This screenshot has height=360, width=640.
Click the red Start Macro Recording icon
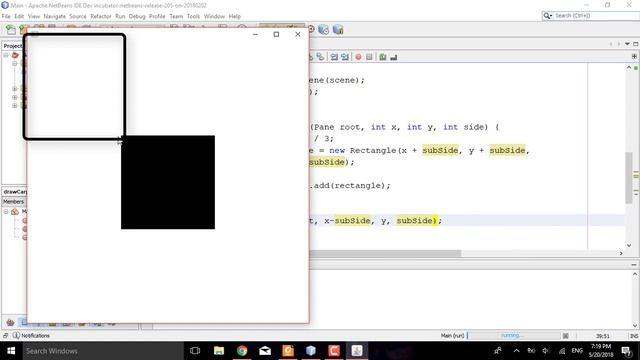358,57
